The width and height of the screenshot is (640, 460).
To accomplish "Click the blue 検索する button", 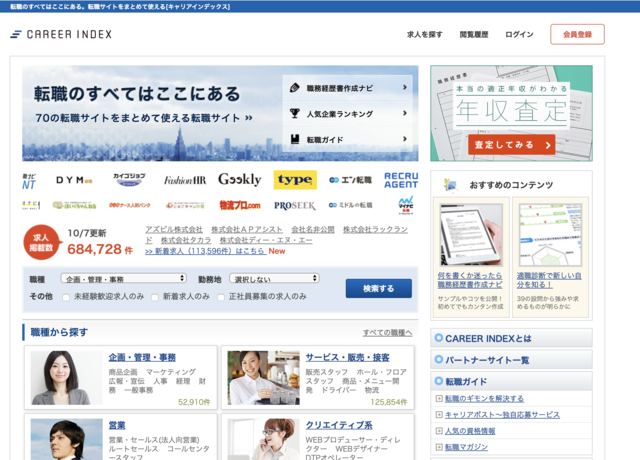I will [379, 289].
